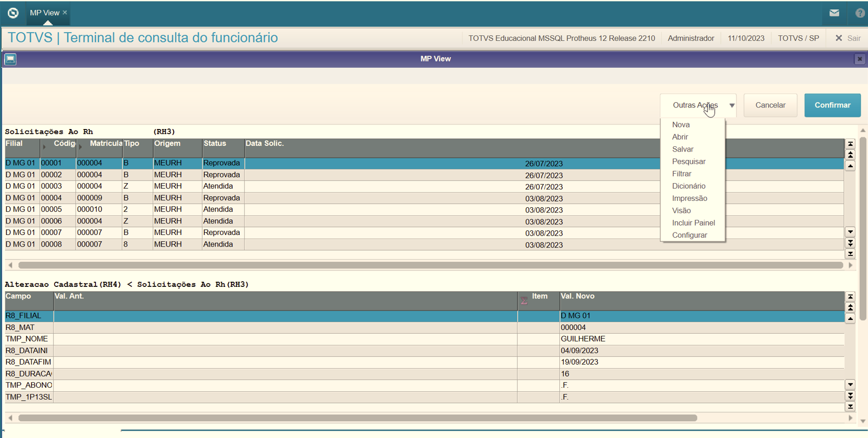
Task: Open the mail envelope icon
Action: 834,13
